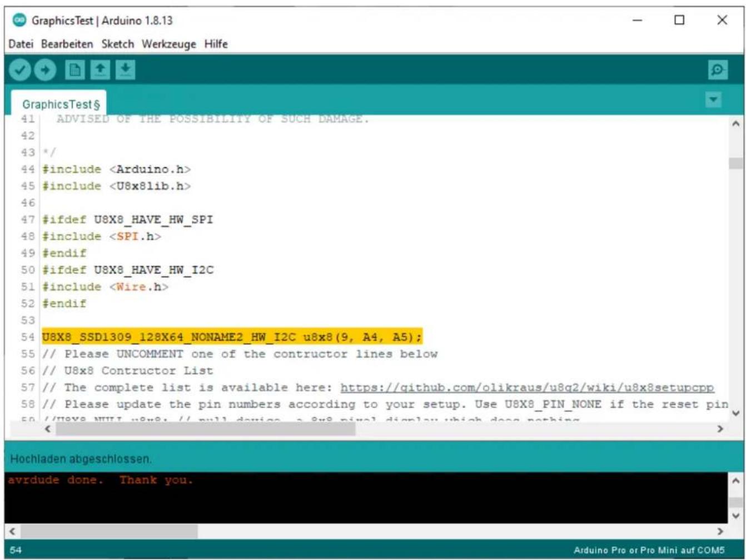Click the editor horizontal scrollbar thumb
The height and width of the screenshot is (560, 746).
click(x=205, y=429)
